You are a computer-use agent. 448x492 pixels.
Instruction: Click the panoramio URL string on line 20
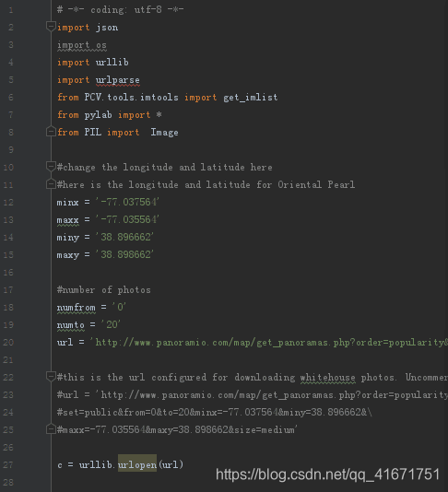[x=269, y=343]
